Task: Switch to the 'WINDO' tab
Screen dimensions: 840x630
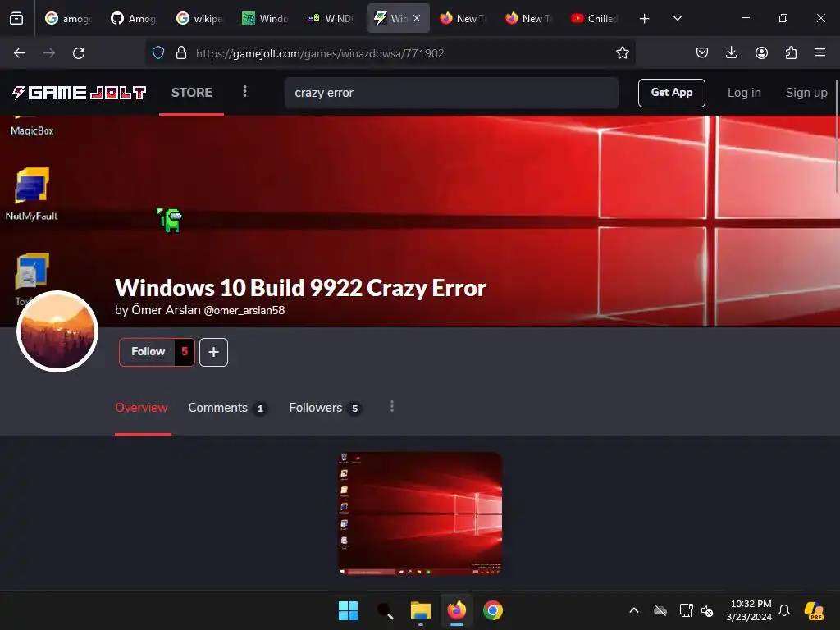Action: coord(331,18)
